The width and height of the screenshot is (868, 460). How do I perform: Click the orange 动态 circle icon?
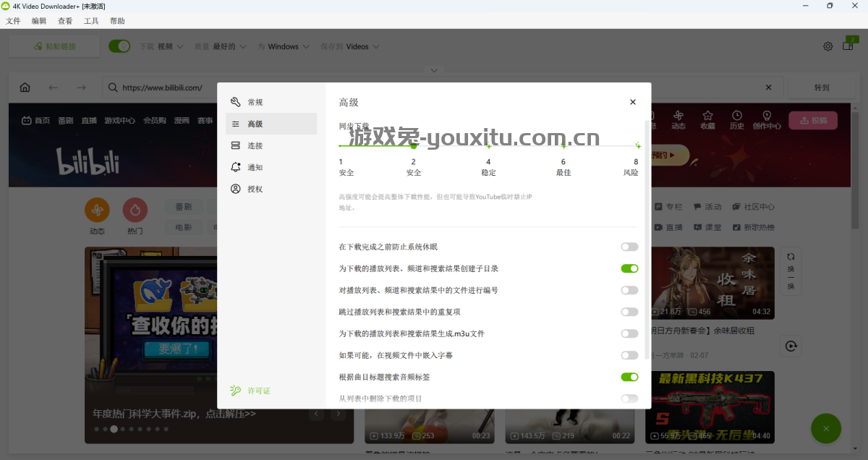point(97,210)
